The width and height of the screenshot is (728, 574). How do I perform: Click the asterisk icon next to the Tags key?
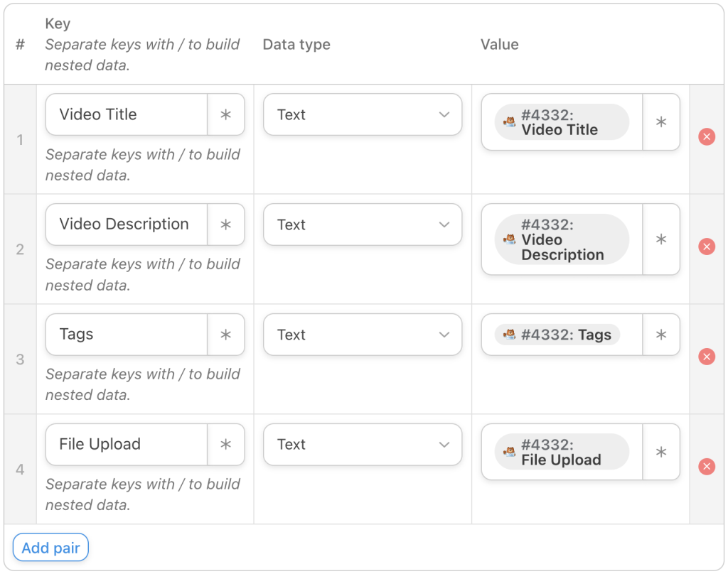tap(226, 334)
